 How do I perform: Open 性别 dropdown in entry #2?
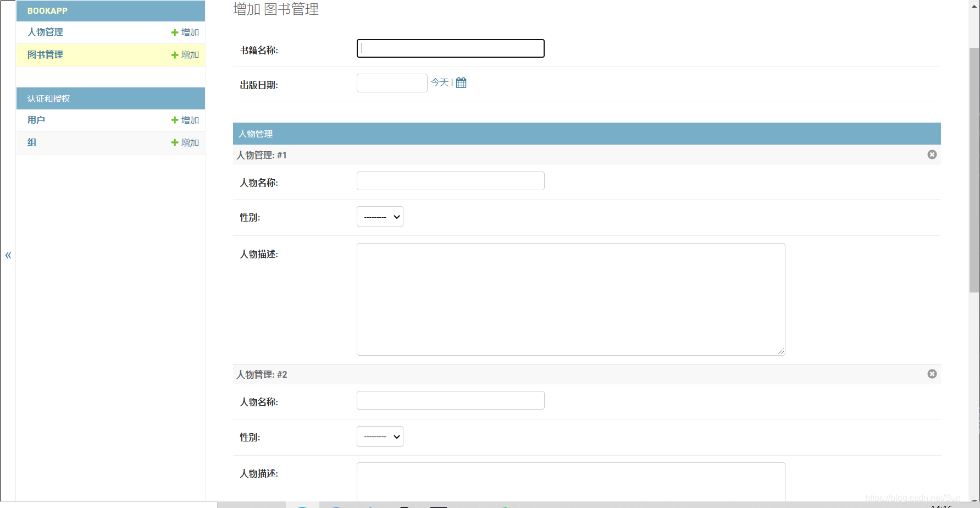380,437
